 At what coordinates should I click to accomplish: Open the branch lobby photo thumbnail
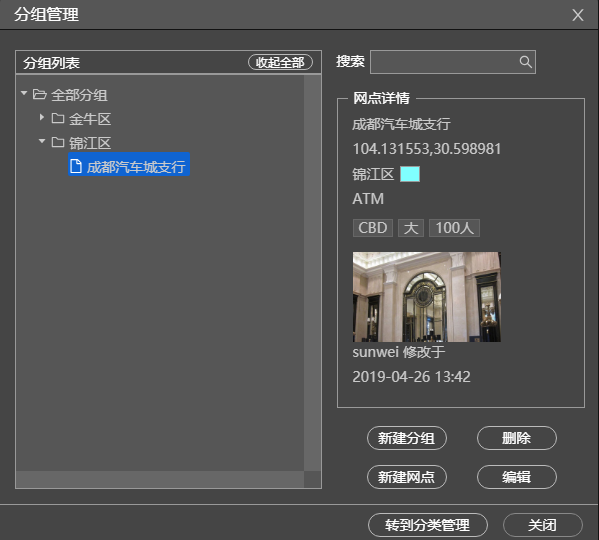427,297
